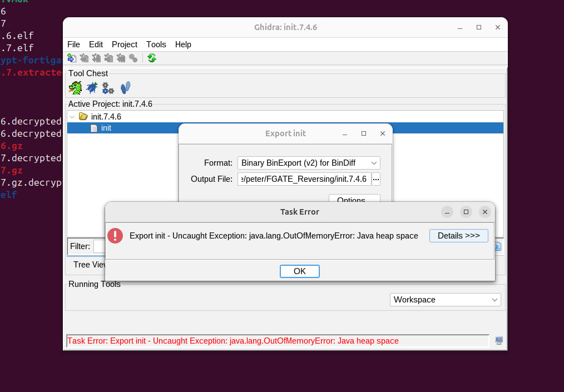Click the Output File browse ellipsis button
Viewport: 564px width, 392px height.
(376, 179)
